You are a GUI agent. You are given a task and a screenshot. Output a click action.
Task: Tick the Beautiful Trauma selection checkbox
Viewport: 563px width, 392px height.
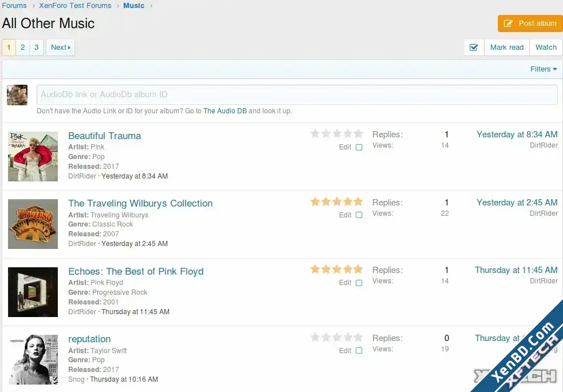coord(359,147)
